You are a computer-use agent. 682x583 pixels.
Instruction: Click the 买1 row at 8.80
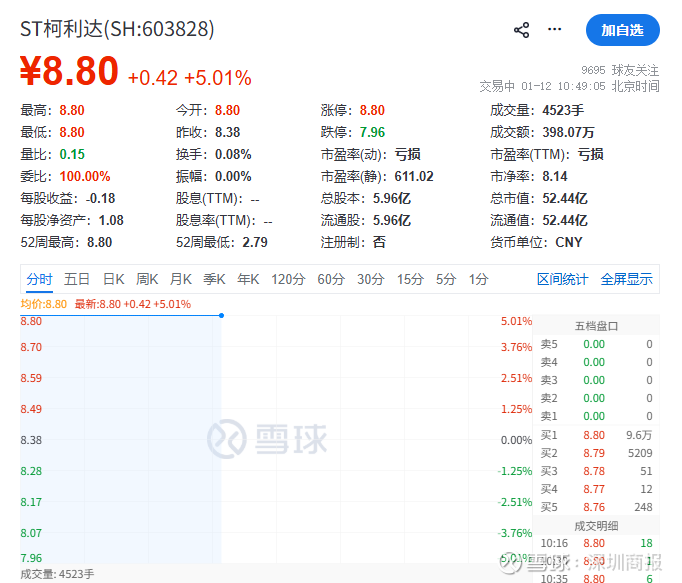click(596, 435)
